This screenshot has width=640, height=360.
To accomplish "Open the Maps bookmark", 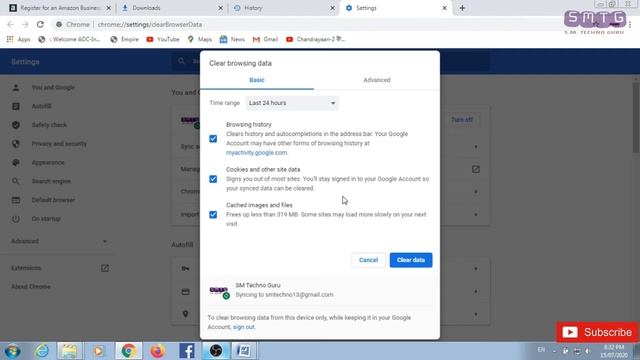I will coord(200,39).
